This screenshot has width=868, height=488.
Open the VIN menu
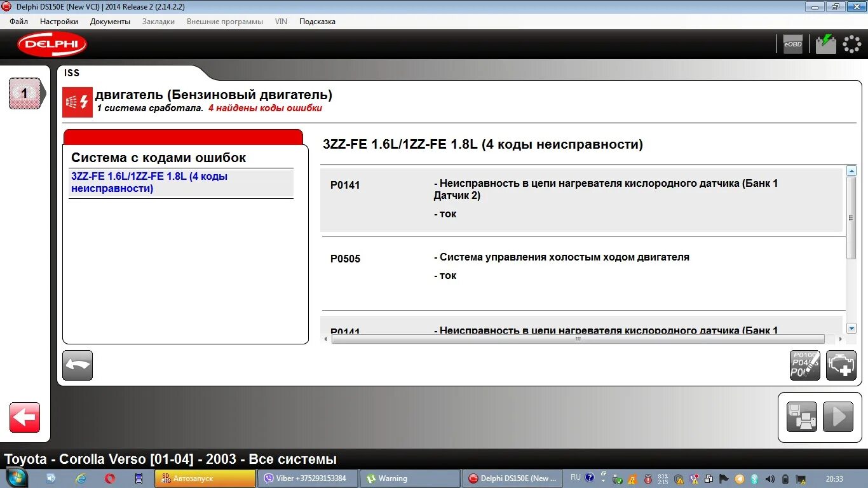click(281, 22)
